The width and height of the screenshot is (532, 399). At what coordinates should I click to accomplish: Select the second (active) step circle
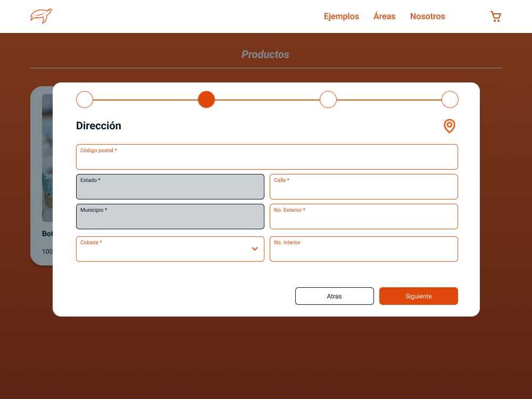(206, 99)
